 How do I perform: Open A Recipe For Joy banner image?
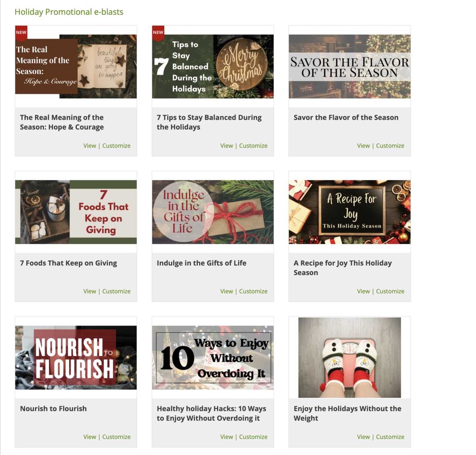[349, 212]
